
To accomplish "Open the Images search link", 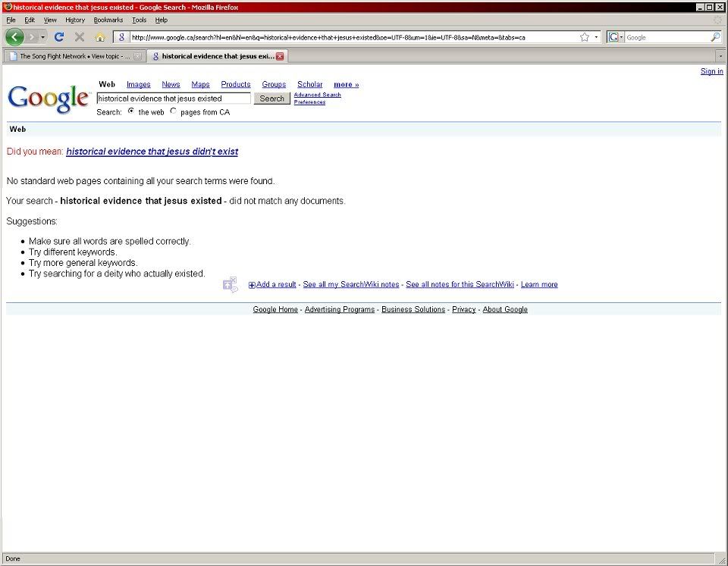I will click(x=138, y=84).
